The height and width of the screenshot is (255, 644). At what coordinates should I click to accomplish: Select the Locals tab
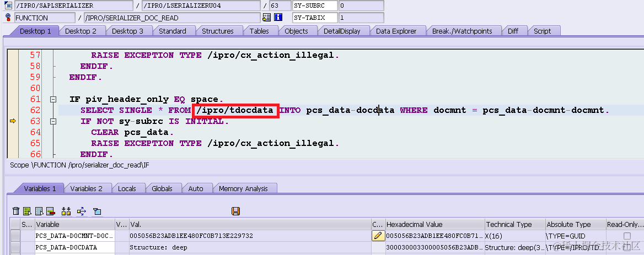tap(127, 188)
